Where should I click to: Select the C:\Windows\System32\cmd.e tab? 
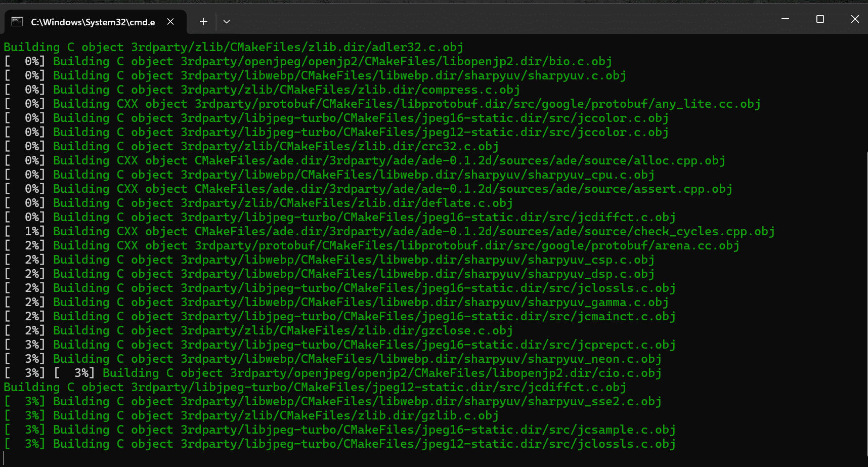click(x=96, y=22)
